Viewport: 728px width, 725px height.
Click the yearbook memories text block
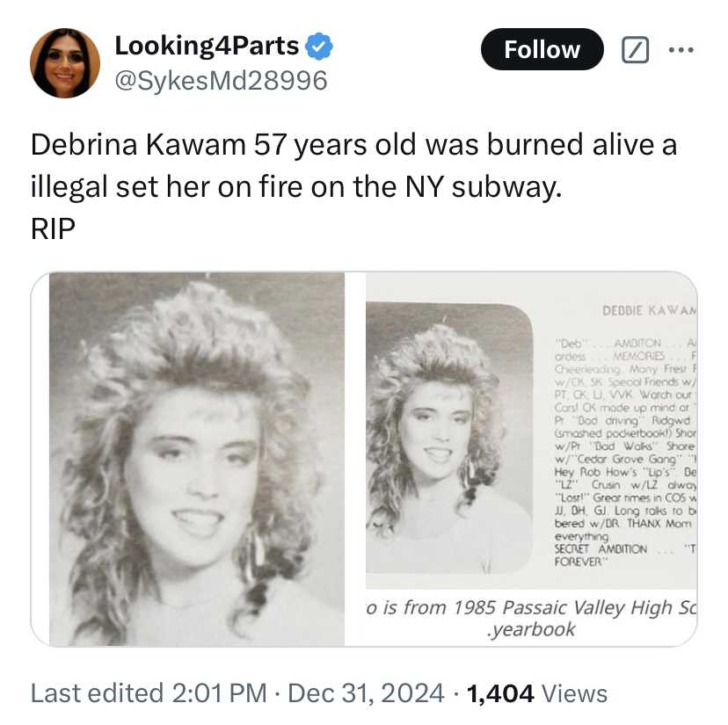625,452
